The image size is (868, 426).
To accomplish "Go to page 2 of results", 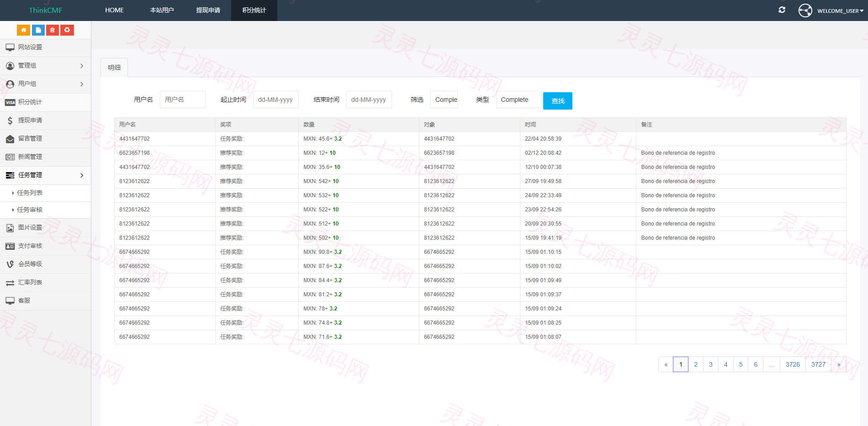I will point(696,364).
